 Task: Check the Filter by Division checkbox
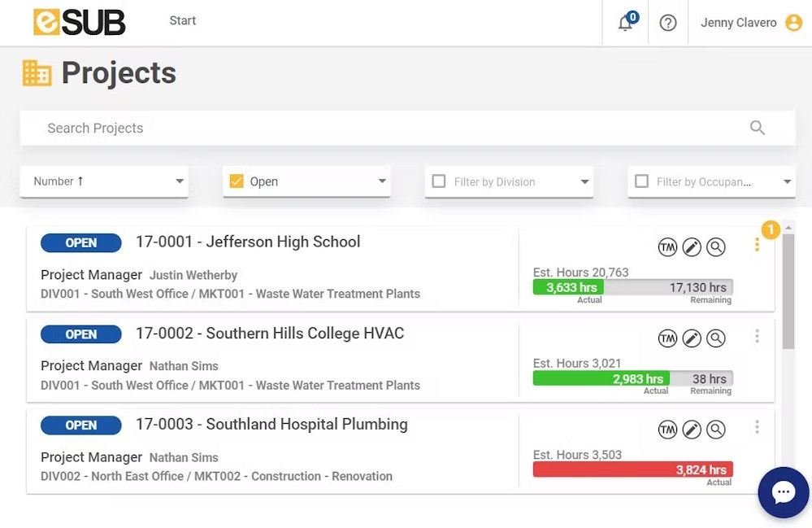tap(439, 181)
